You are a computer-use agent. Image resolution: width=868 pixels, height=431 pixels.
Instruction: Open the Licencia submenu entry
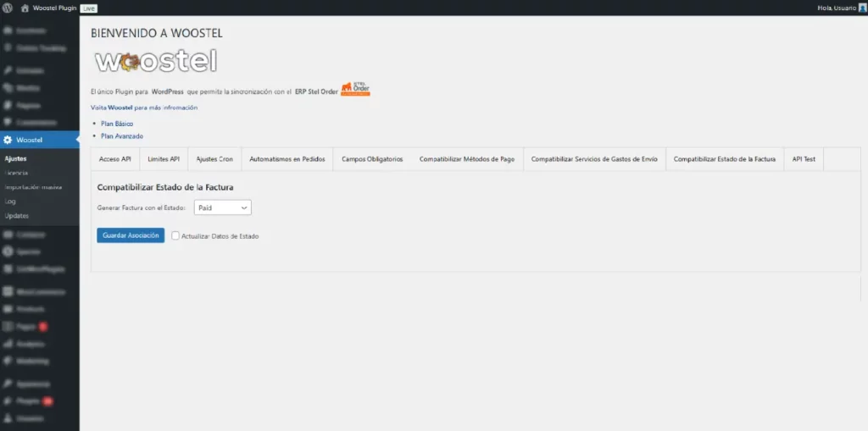tap(17, 173)
